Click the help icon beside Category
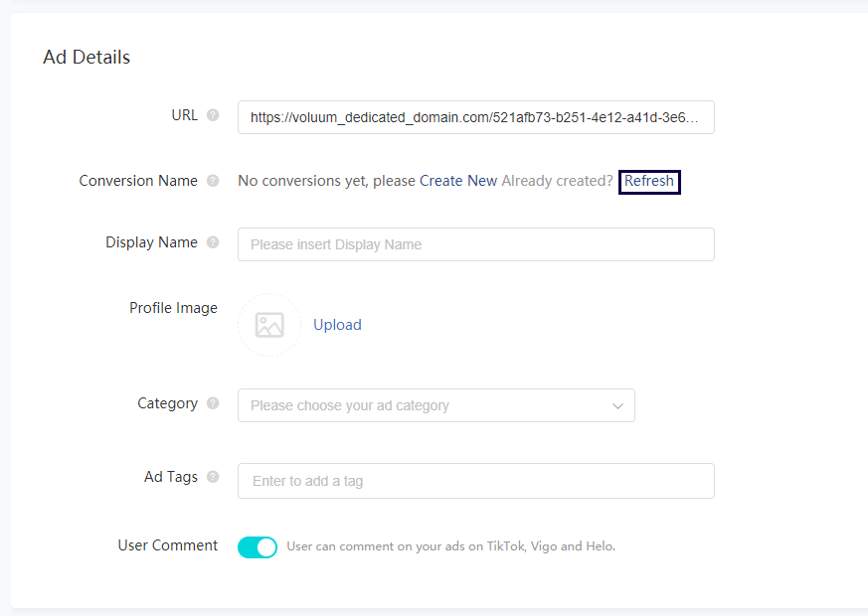This screenshot has height=616, width=868. (213, 403)
